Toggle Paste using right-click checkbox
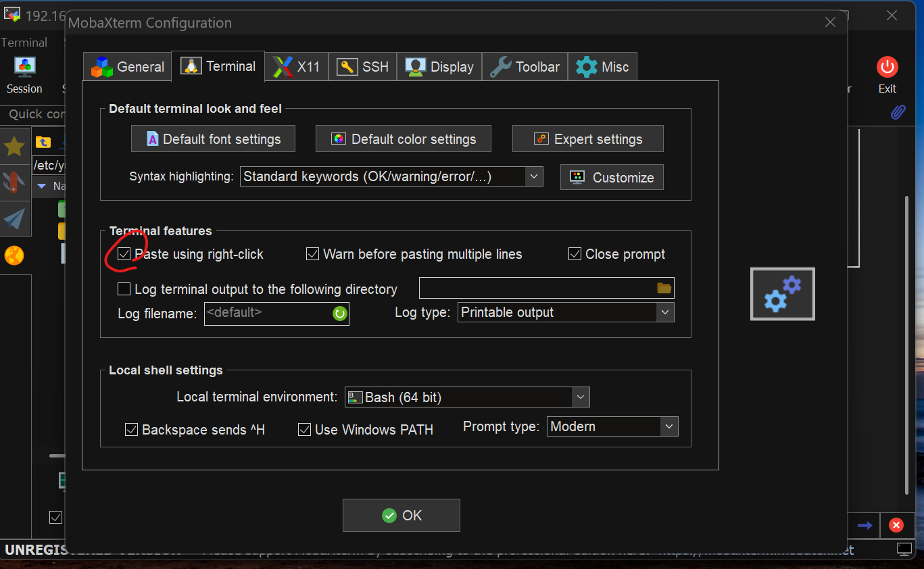 (x=124, y=254)
